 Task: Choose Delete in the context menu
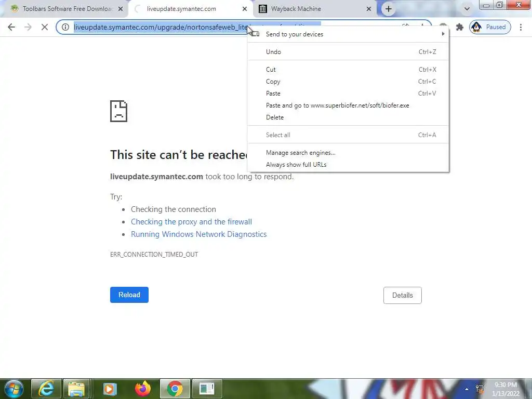coord(348,117)
